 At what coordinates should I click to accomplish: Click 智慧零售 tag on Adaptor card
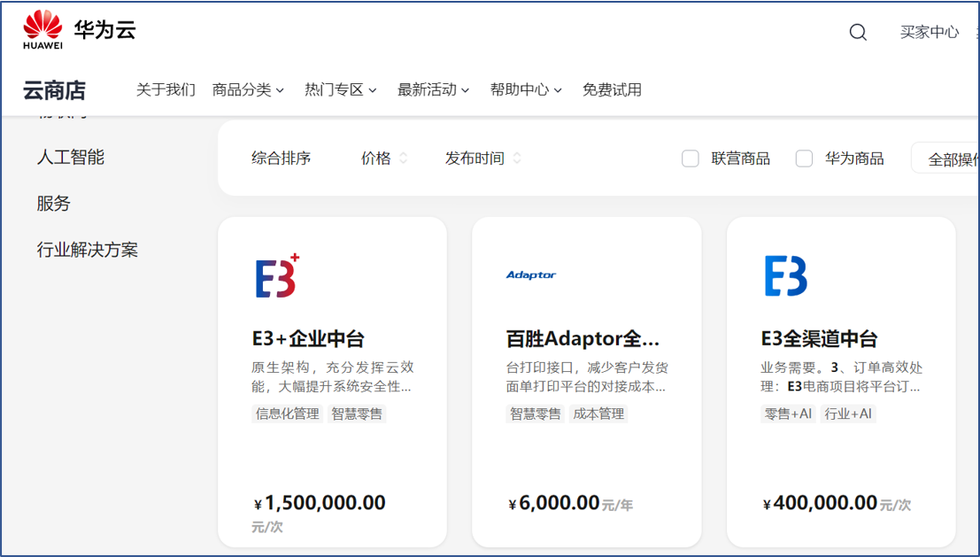[535, 414]
